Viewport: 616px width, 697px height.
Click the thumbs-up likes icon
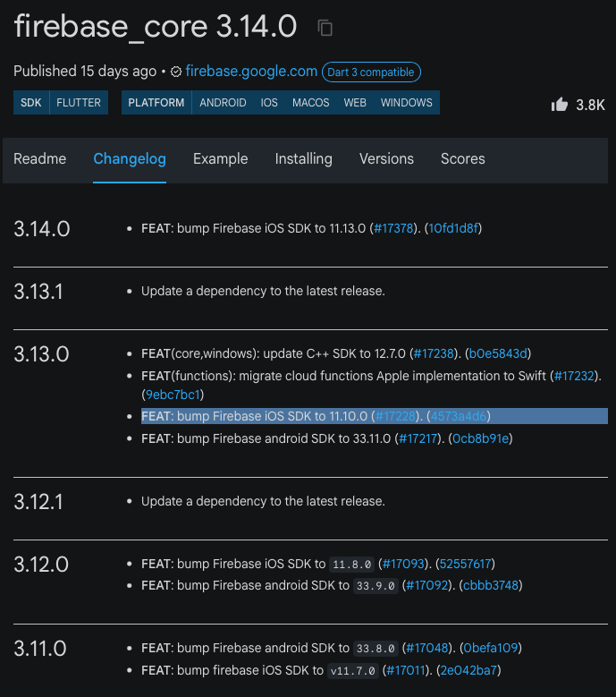pos(560,104)
